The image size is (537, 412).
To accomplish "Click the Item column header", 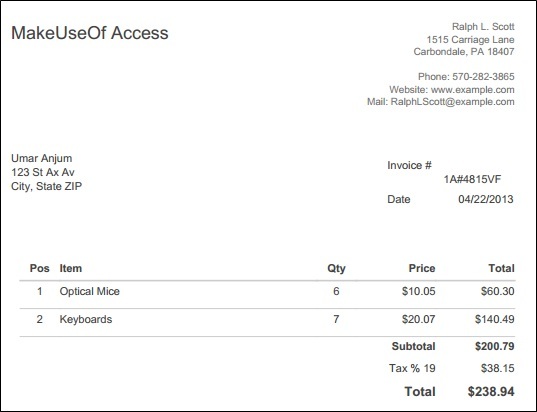I will pos(71,268).
